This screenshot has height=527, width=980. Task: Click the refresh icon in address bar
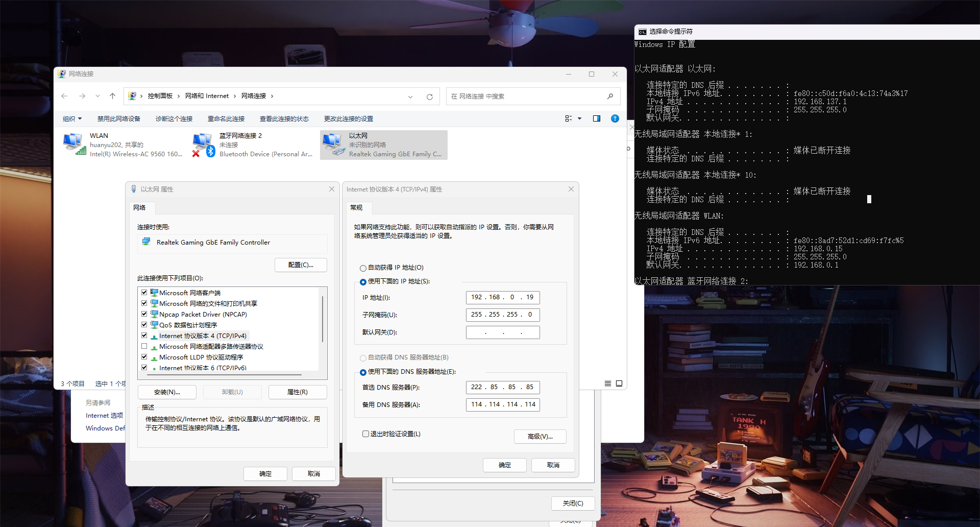click(430, 97)
